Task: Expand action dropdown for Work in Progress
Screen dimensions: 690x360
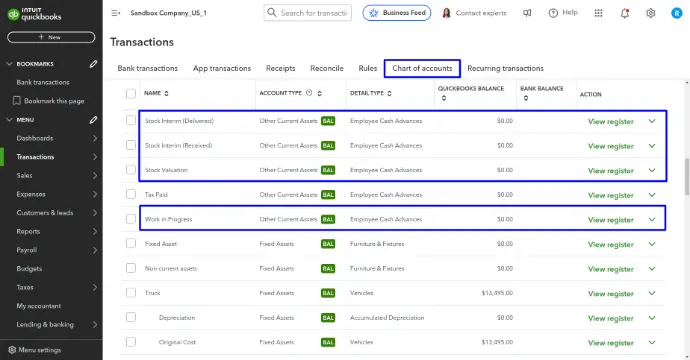Action: tap(652, 219)
